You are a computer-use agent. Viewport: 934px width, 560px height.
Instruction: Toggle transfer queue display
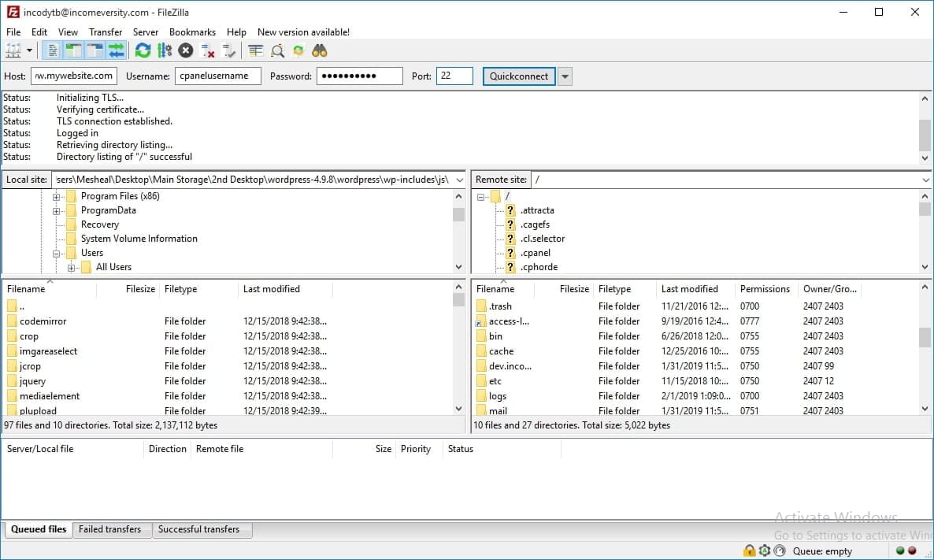pos(116,50)
